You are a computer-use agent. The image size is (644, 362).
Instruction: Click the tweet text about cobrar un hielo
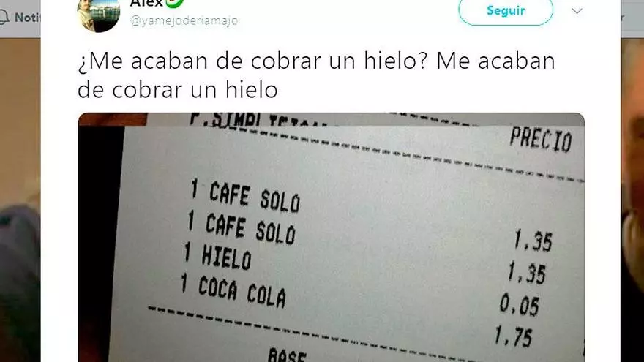pos(316,75)
